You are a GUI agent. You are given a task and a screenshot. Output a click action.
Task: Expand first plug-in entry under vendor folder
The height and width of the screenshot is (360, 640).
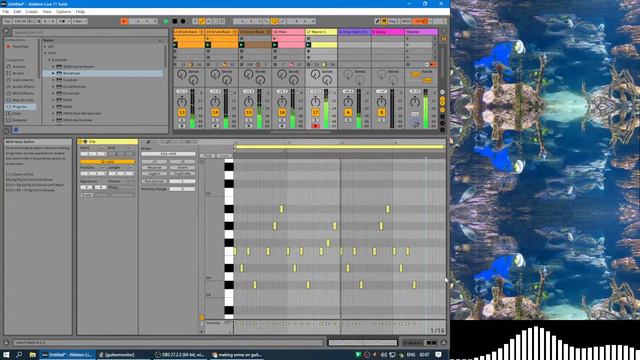click(53, 67)
